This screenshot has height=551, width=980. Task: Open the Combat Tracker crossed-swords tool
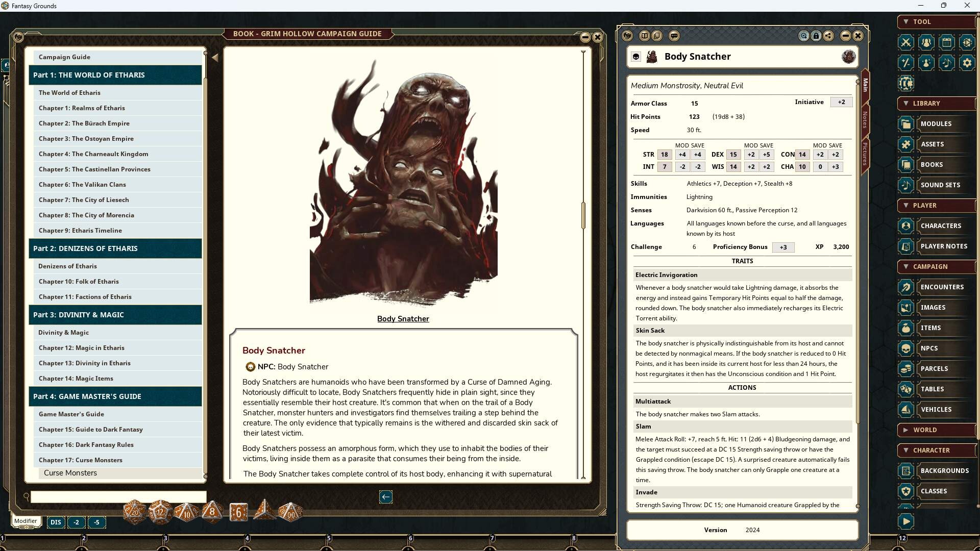(x=905, y=42)
